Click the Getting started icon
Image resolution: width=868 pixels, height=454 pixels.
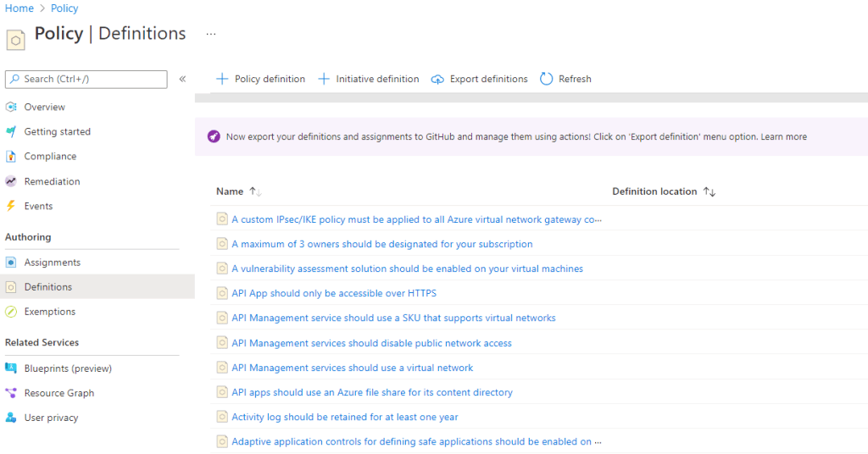11,131
